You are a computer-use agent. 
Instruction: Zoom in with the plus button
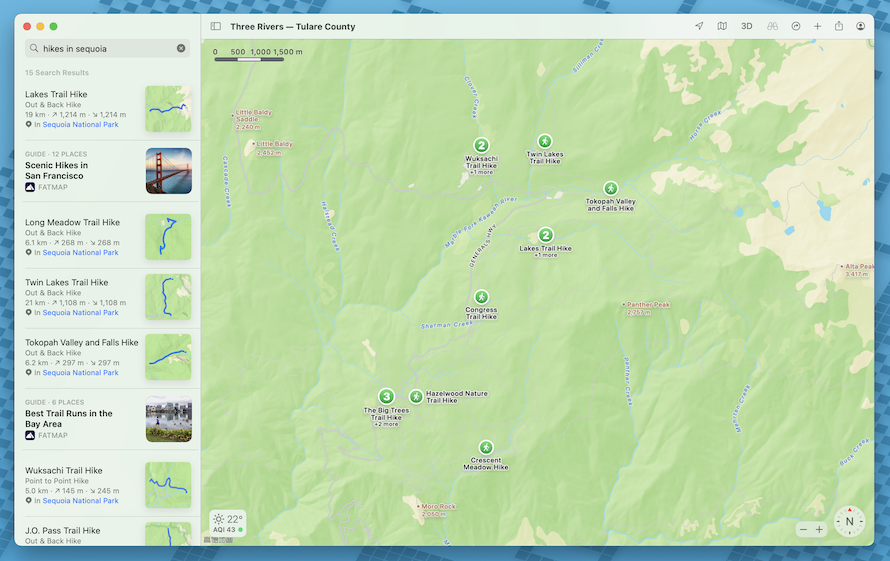[x=819, y=529]
